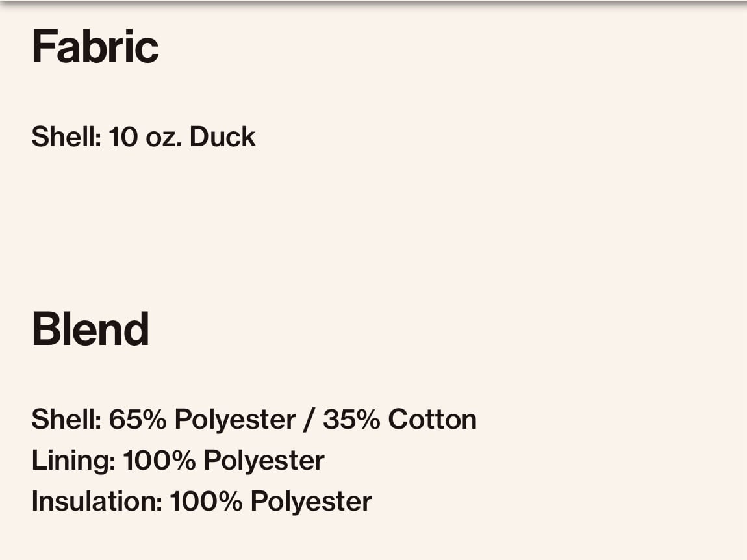Viewport: 747px width, 560px height.
Task: Click the oz. unit in Fabric shell
Action: (x=164, y=137)
